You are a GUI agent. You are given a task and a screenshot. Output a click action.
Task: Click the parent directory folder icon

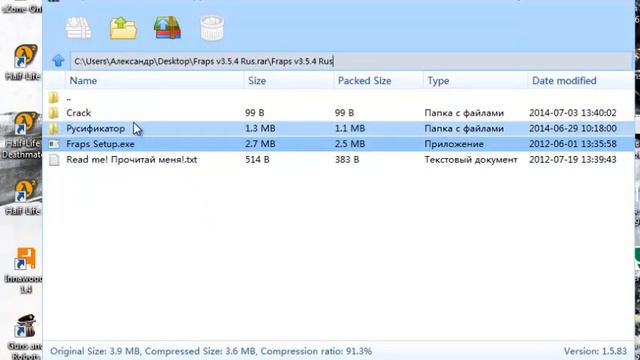point(53,98)
